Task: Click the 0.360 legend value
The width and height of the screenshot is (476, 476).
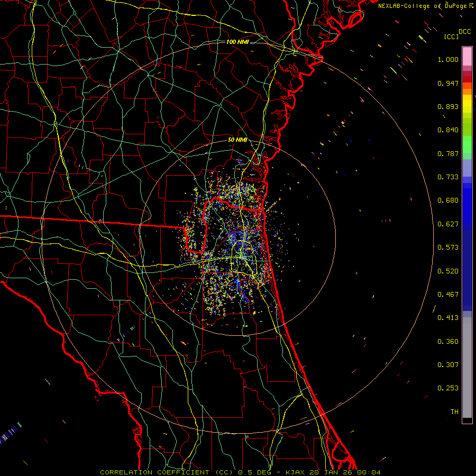Action: pyautogui.click(x=448, y=342)
